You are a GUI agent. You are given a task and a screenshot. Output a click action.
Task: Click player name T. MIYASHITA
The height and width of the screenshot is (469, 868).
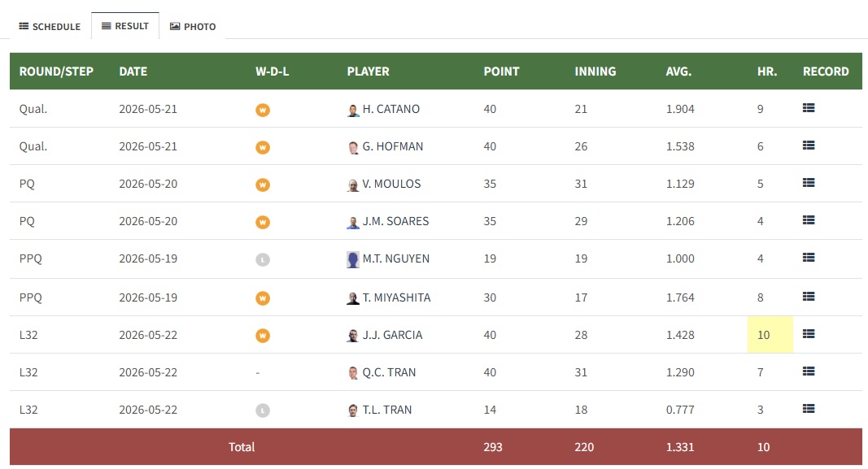[x=396, y=297]
